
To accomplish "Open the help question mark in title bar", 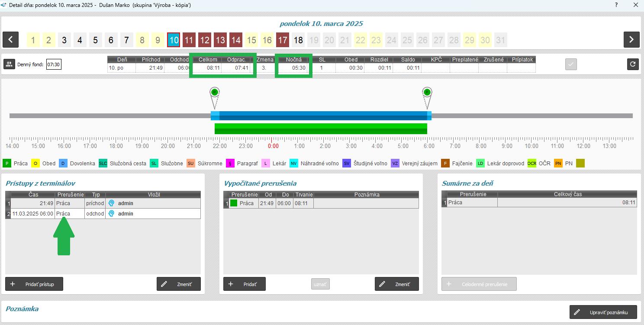I will (x=616, y=5).
